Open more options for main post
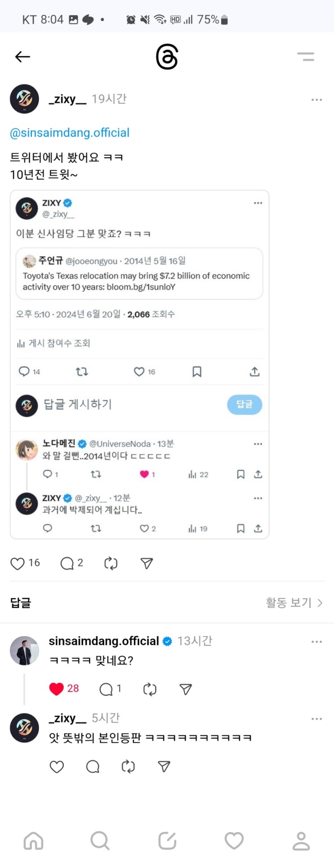Image resolution: width=334 pixels, height=868 pixels. [x=316, y=99]
